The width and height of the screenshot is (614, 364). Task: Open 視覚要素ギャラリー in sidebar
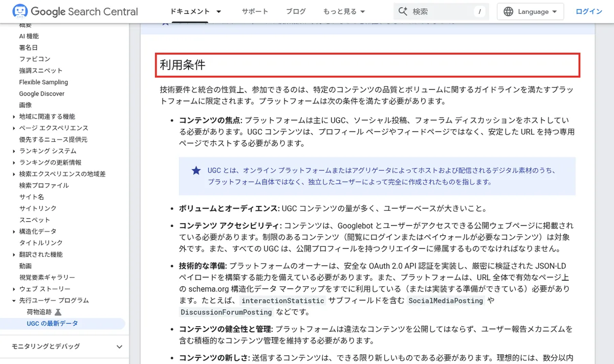click(x=47, y=277)
